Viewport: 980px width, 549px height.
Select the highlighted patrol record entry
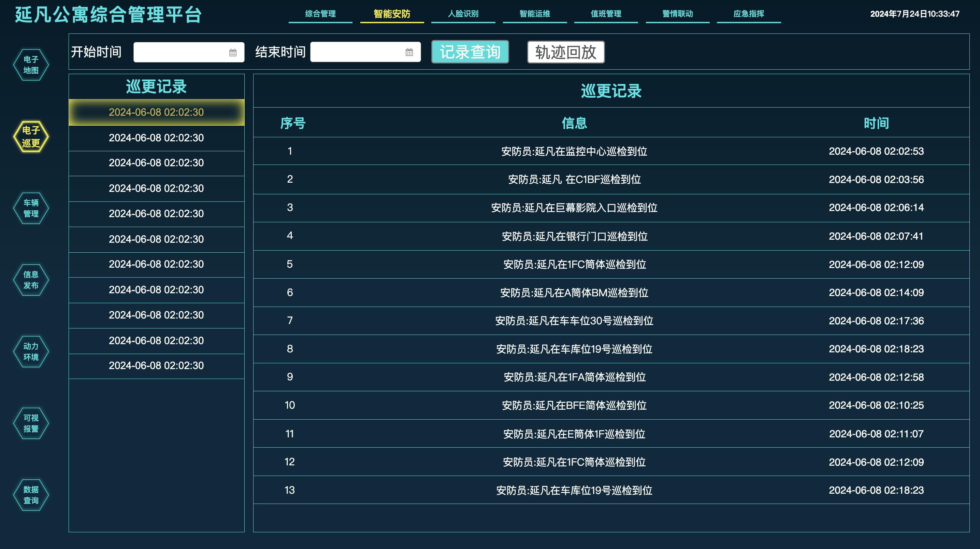tap(156, 113)
